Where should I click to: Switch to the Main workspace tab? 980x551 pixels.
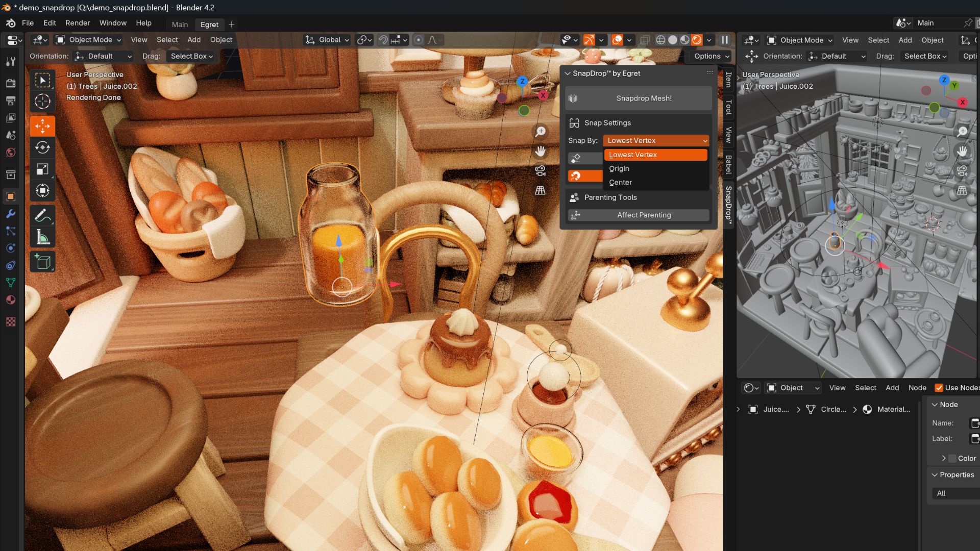[x=180, y=24]
